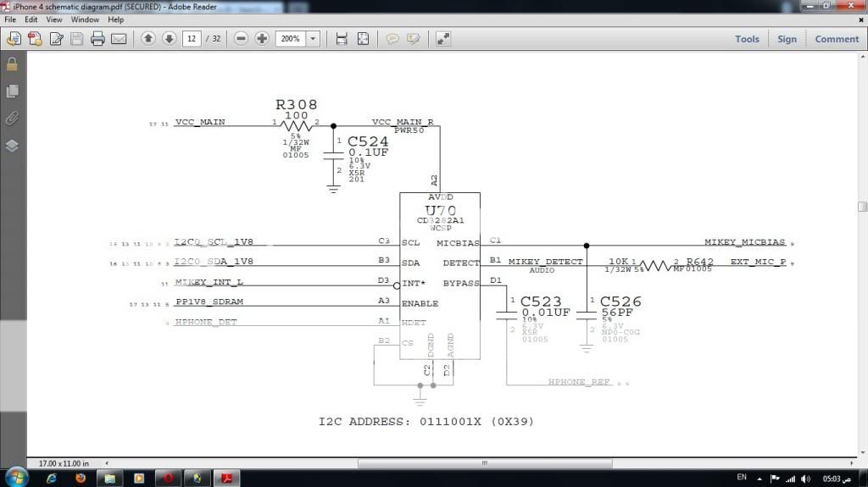
Task: Open the Layers panel in sidebar
Action: (x=12, y=145)
